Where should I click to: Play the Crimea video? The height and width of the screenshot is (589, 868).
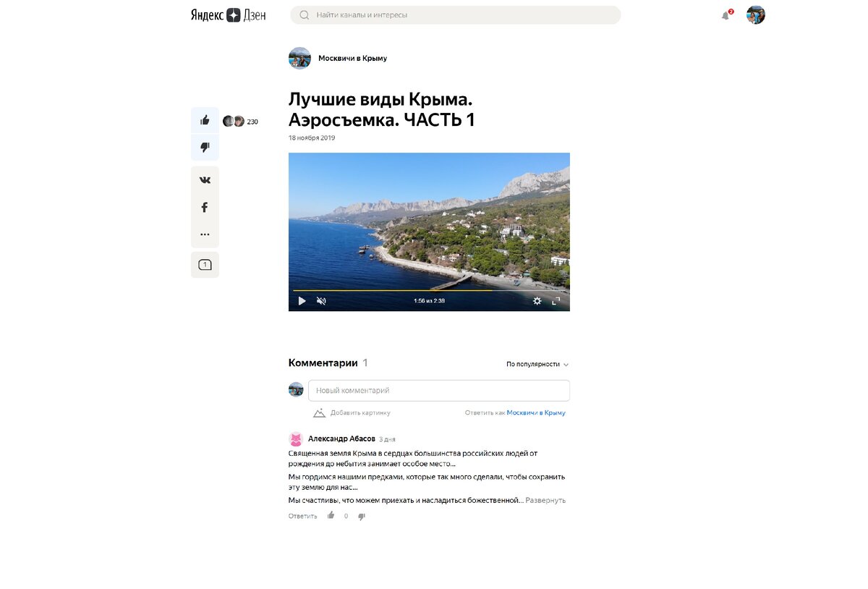[302, 301]
